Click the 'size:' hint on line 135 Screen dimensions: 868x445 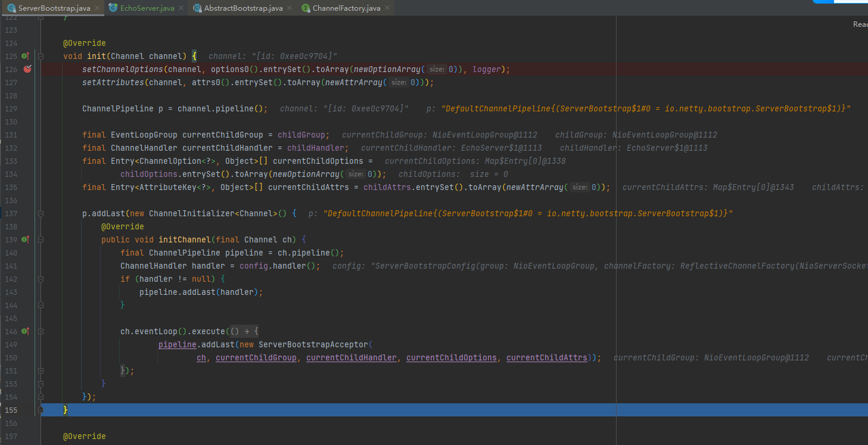pyautogui.click(x=580, y=187)
